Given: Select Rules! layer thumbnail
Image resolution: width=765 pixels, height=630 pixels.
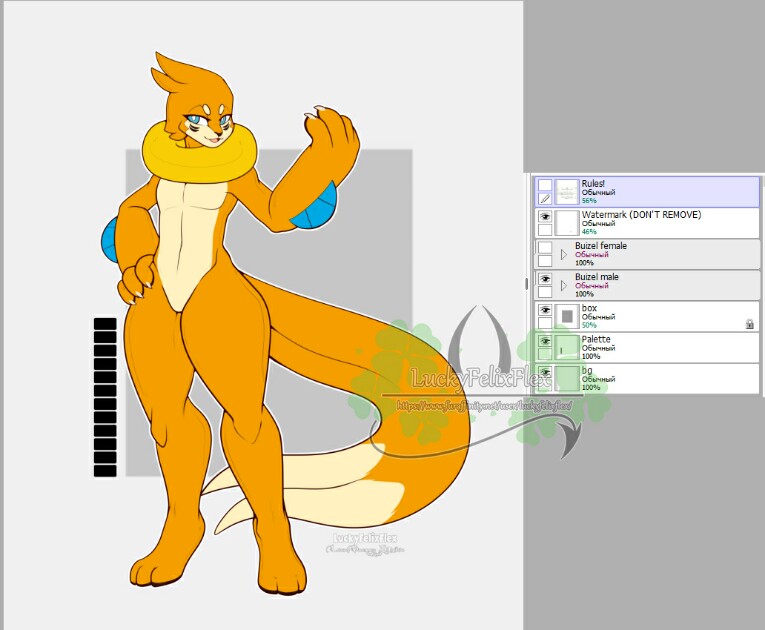Looking at the screenshot, I should [x=566, y=192].
